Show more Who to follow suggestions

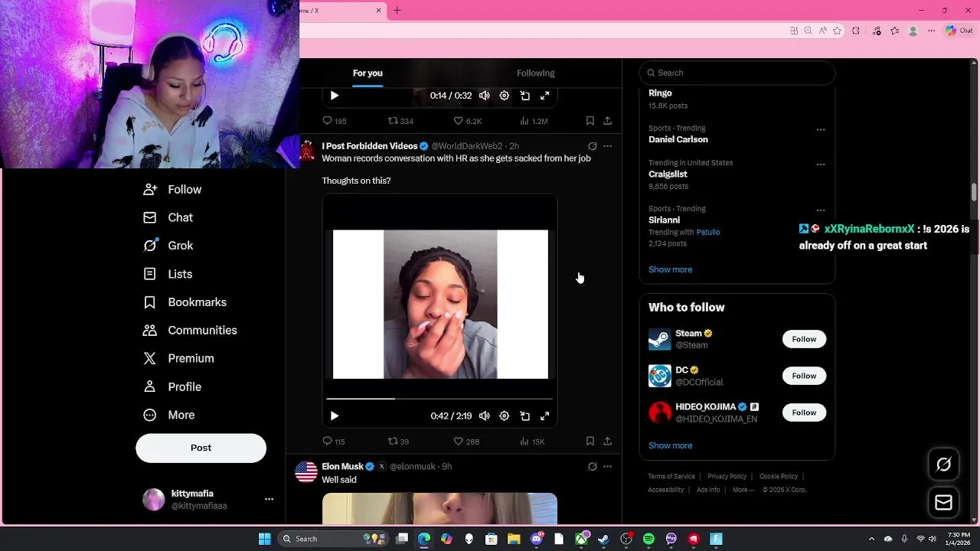(670, 445)
